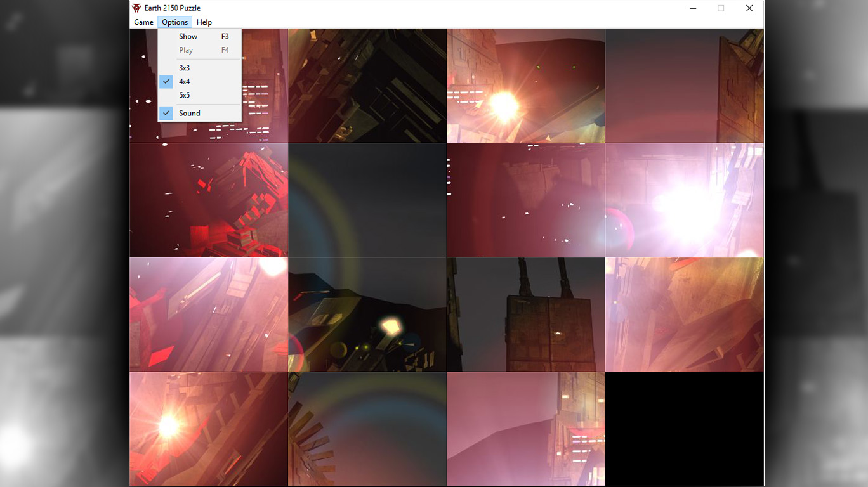Click the Options menu label
This screenshot has width=868, height=487.
(174, 22)
